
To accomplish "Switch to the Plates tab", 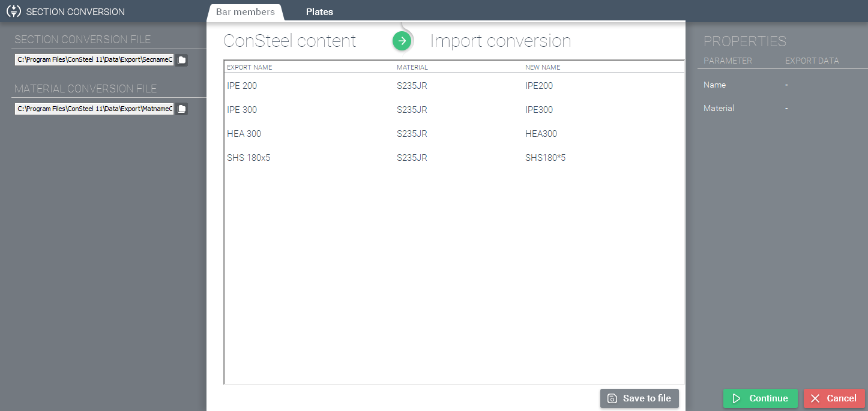I will tap(319, 12).
